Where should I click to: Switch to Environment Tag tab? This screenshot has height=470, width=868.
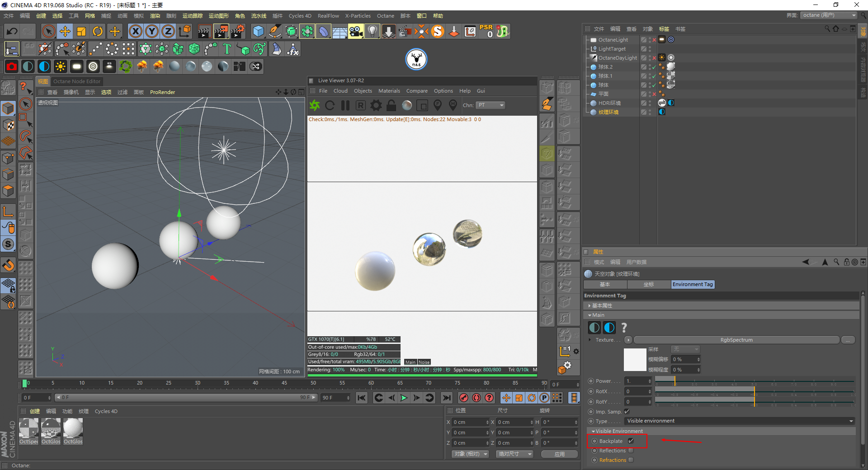pos(693,284)
